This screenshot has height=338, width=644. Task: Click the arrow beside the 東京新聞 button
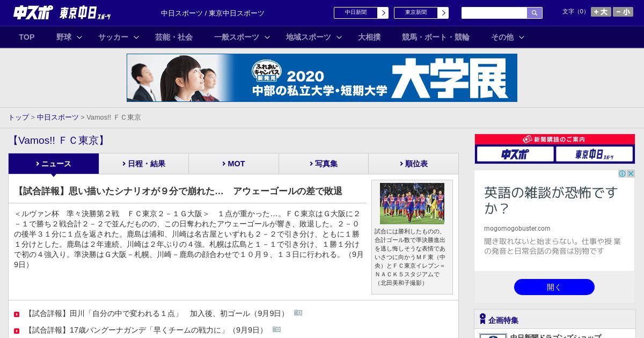tap(443, 13)
